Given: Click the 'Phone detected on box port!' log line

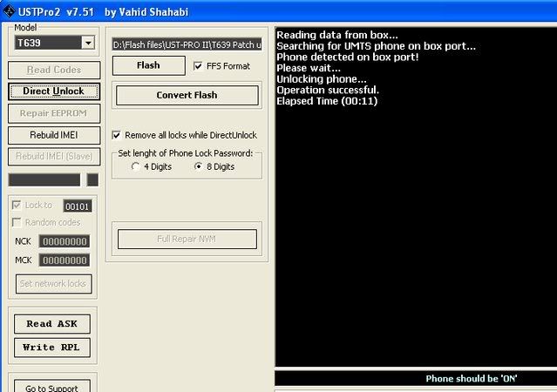Looking at the screenshot, I should (348, 57).
